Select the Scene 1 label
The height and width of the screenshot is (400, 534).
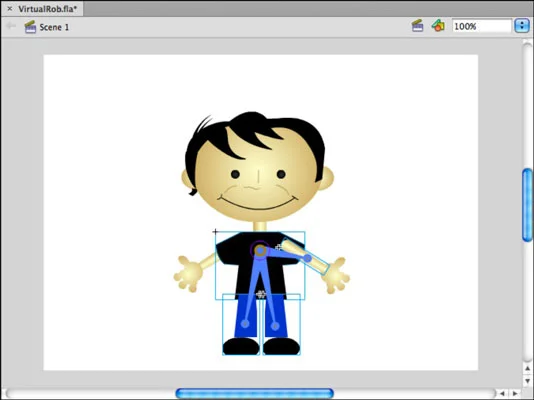tap(54, 27)
